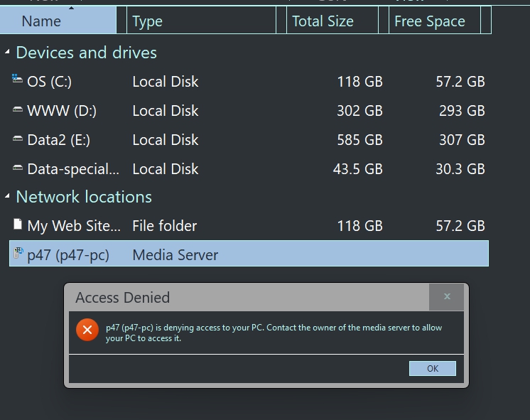Select the WWW (D:) drive name

[62, 111]
